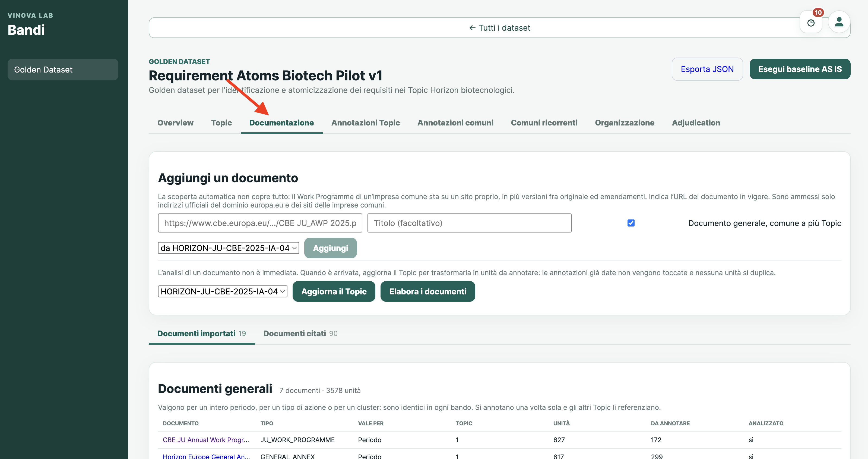
Task: Expand the 'da HORIZON-JU-CBE-2025-IA-04' dropdown
Action: pyautogui.click(x=228, y=248)
